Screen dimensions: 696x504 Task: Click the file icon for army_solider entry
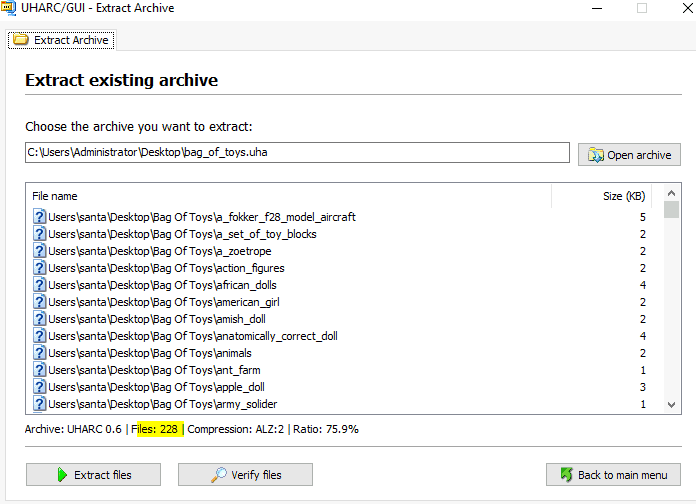pyautogui.click(x=40, y=404)
